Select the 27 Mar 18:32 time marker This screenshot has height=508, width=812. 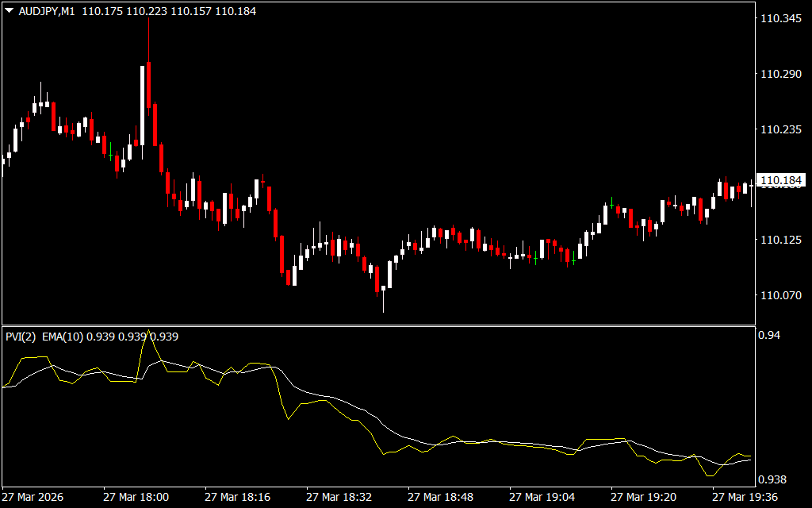pos(339,497)
